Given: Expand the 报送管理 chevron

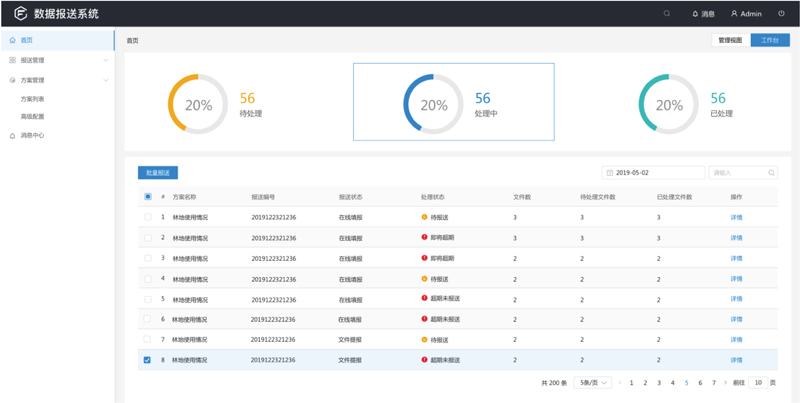Looking at the screenshot, I should pos(106,60).
